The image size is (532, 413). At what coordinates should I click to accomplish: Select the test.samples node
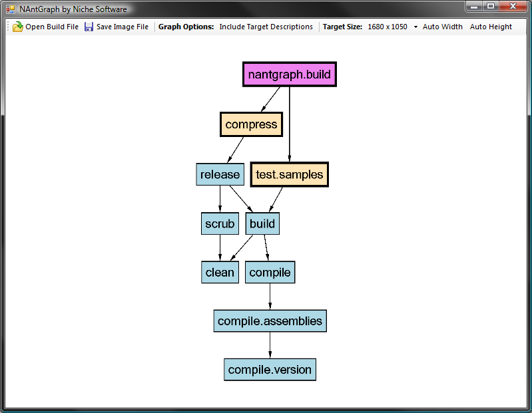[x=290, y=174]
